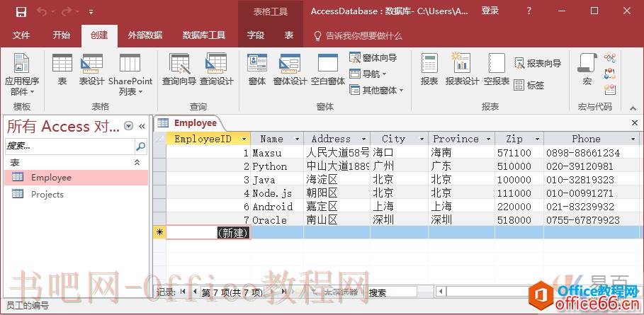Switch to Database Tools (数据库工具) tab
This screenshot has height=315, width=644.
(x=204, y=35)
